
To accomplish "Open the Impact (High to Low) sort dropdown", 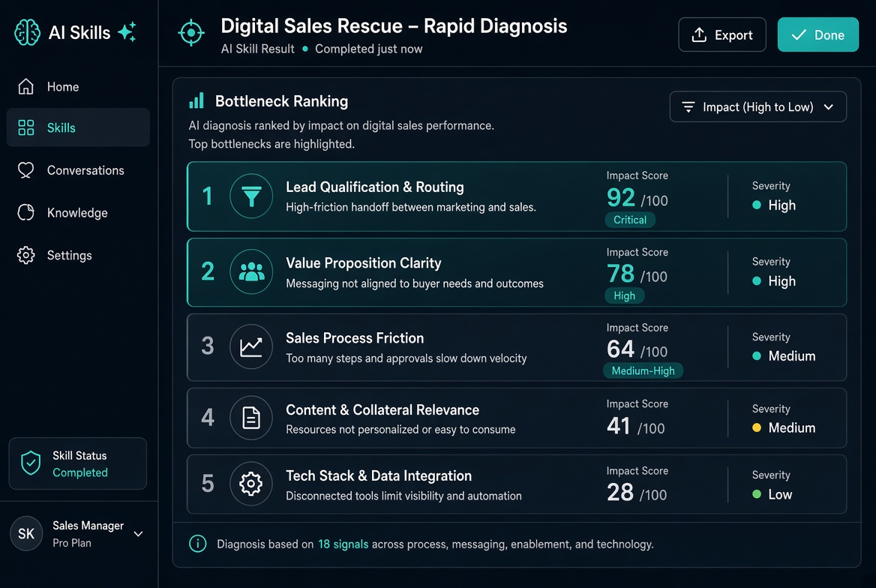I will pyautogui.click(x=757, y=106).
